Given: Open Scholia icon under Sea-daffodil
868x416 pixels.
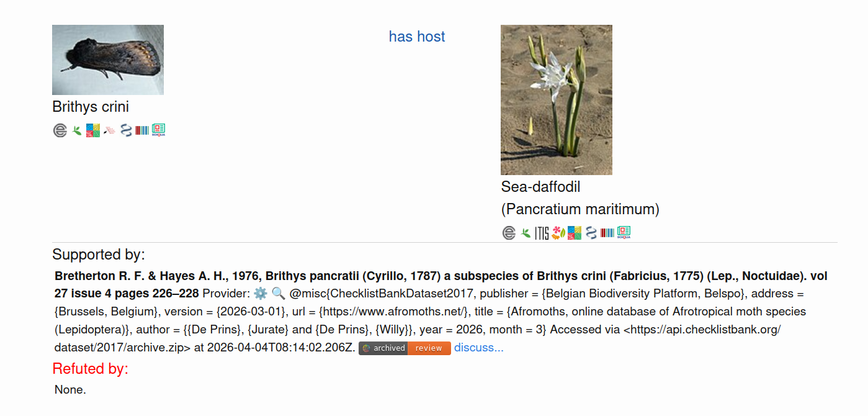Looking at the screenshot, I should coord(624,233).
